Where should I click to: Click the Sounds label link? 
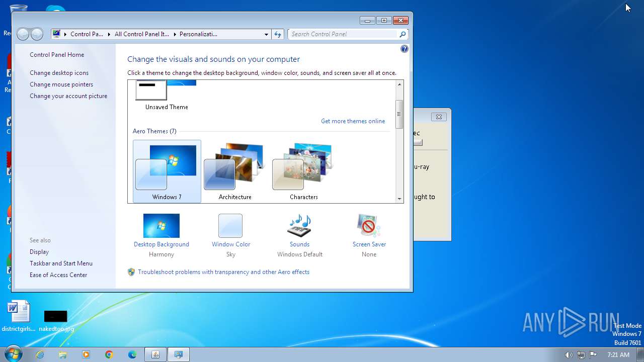click(299, 244)
